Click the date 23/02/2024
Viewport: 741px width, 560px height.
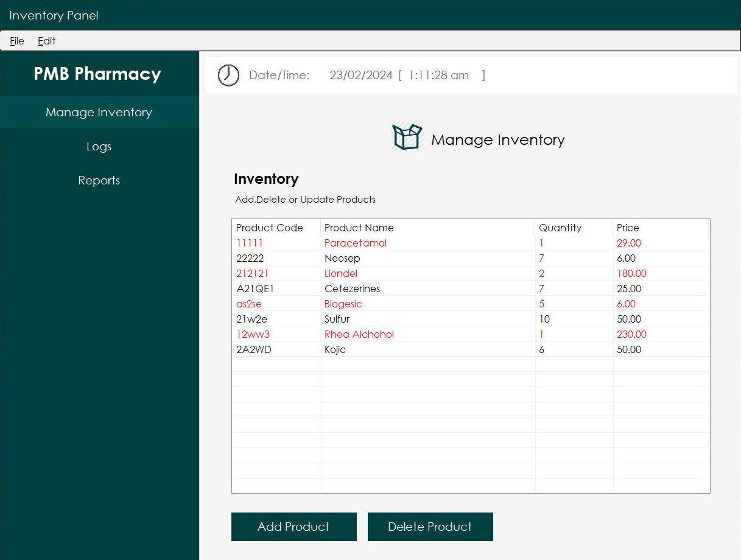point(361,75)
